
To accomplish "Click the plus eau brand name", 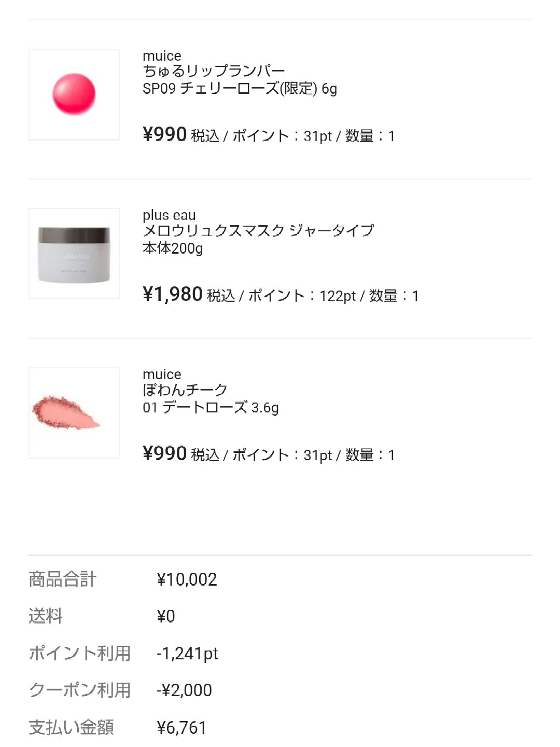I will tap(169, 215).
